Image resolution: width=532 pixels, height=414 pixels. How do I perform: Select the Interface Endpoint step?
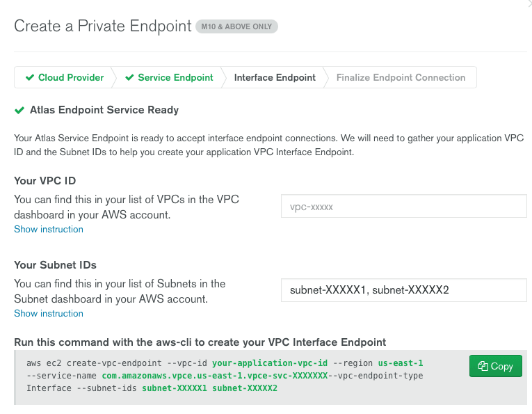[x=275, y=78]
